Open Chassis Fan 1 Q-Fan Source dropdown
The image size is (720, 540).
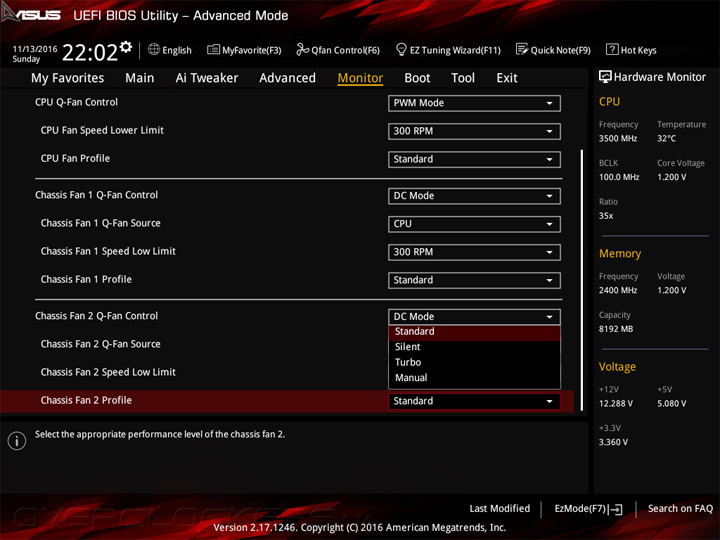tap(474, 224)
